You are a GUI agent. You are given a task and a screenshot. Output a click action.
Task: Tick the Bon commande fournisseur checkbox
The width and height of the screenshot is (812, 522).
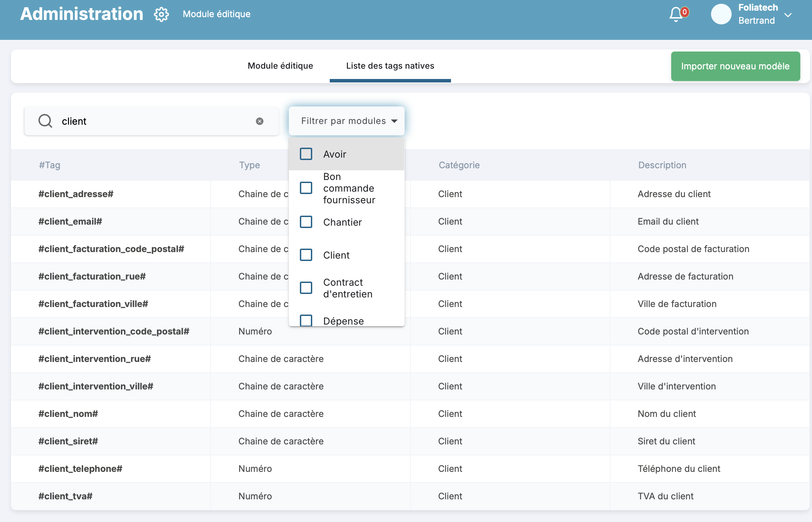[306, 188]
